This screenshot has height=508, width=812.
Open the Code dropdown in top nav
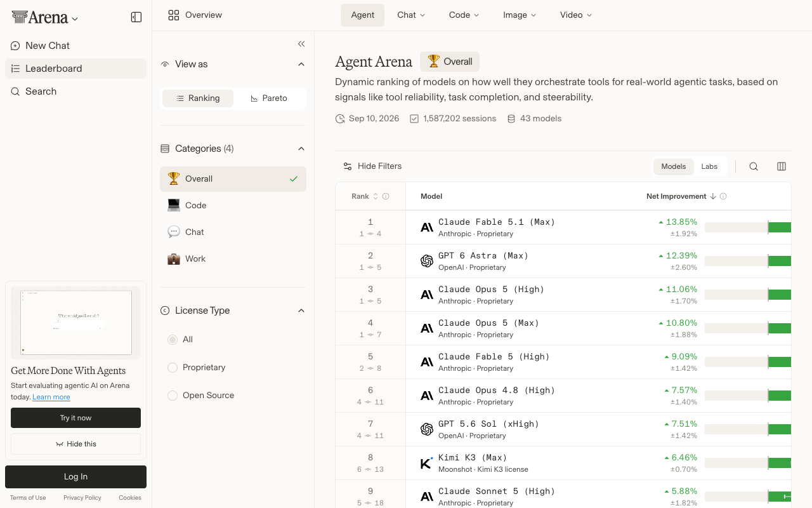click(464, 15)
